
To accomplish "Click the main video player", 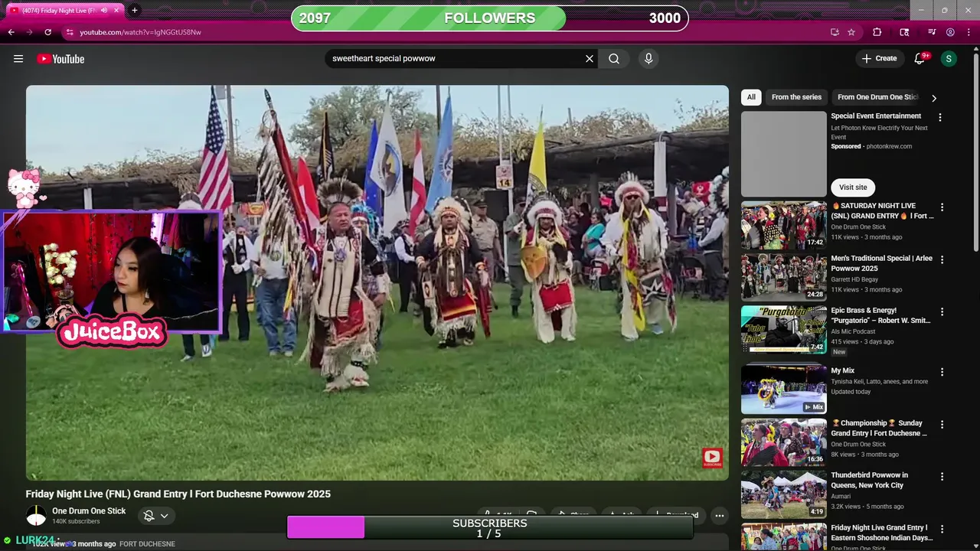I will coord(377,282).
